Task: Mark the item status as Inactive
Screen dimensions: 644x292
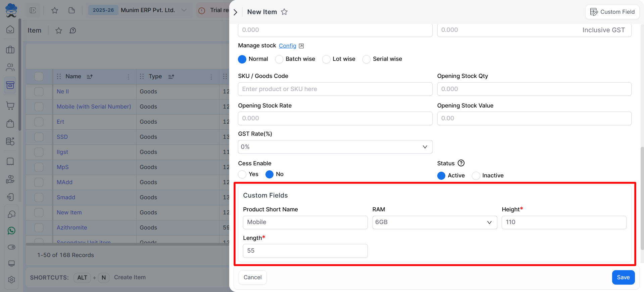Action: point(476,176)
